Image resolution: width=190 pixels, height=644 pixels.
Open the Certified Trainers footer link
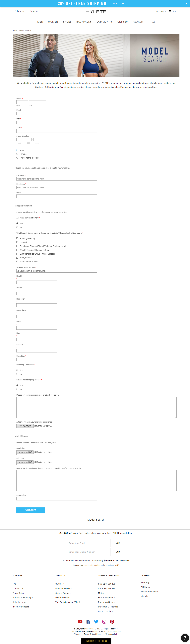[107, 588]
